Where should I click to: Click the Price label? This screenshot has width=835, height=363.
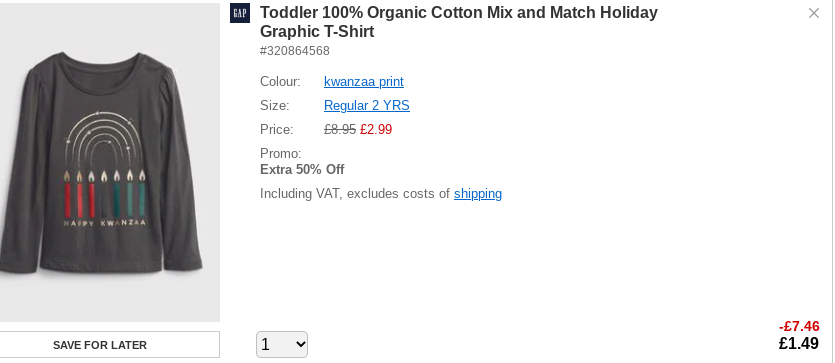point(276,129)
